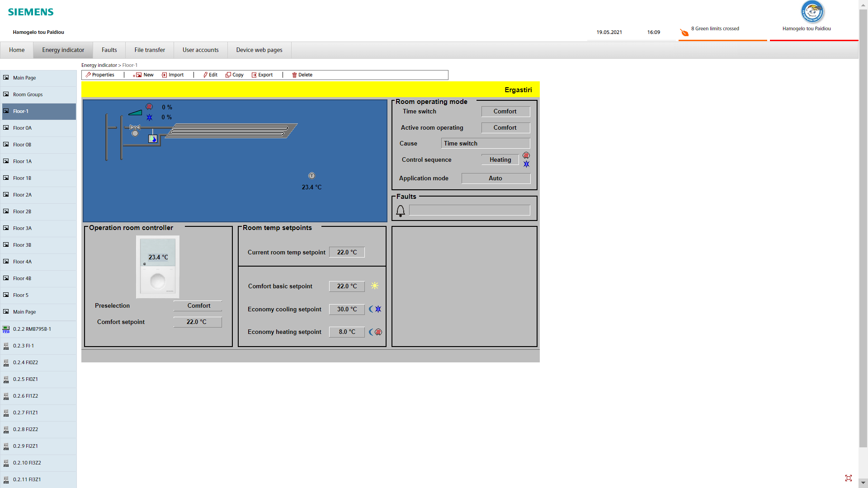868x488 pixels.
Task: Click the green leaf limits indicator
Action: pos(684,32)
